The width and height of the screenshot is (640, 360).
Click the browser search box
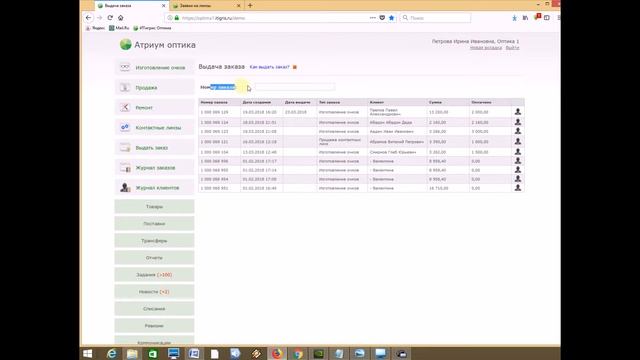point(435,18)
